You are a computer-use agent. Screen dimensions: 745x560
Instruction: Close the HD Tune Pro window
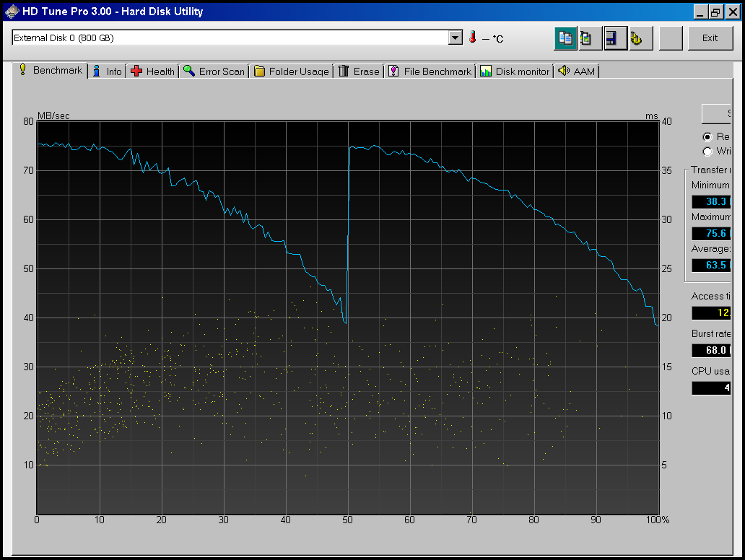point(733,12)
